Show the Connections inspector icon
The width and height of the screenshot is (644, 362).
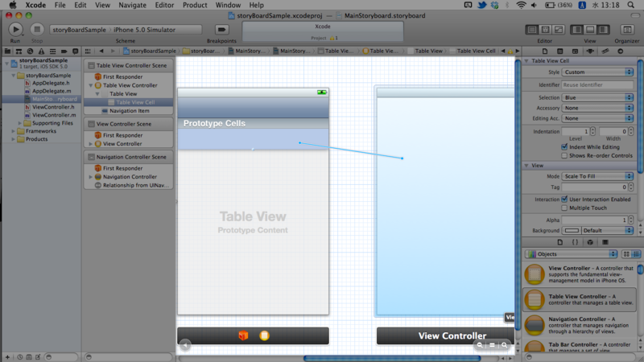click(620, 51)
